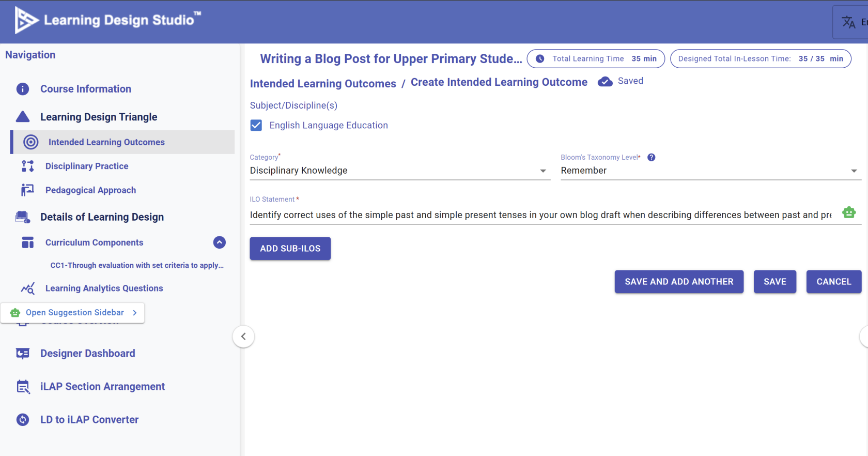Uncheck the English Language Education checkbox

[256, 126]
